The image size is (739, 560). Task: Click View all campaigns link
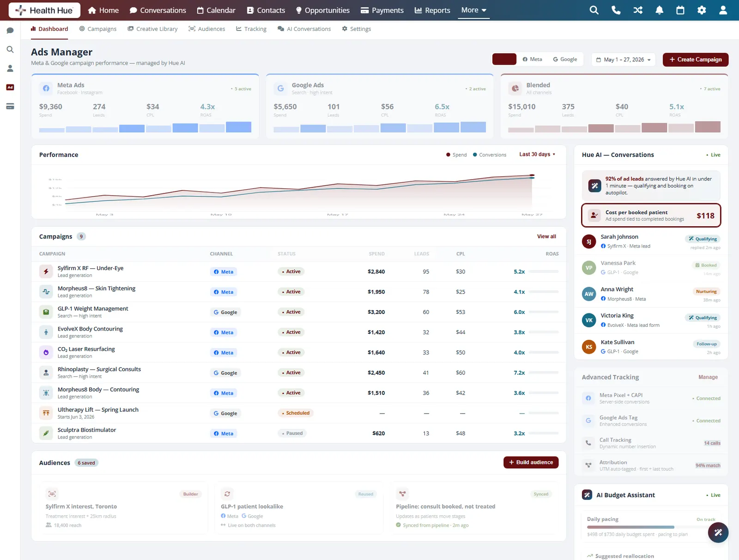pos(546,236)
